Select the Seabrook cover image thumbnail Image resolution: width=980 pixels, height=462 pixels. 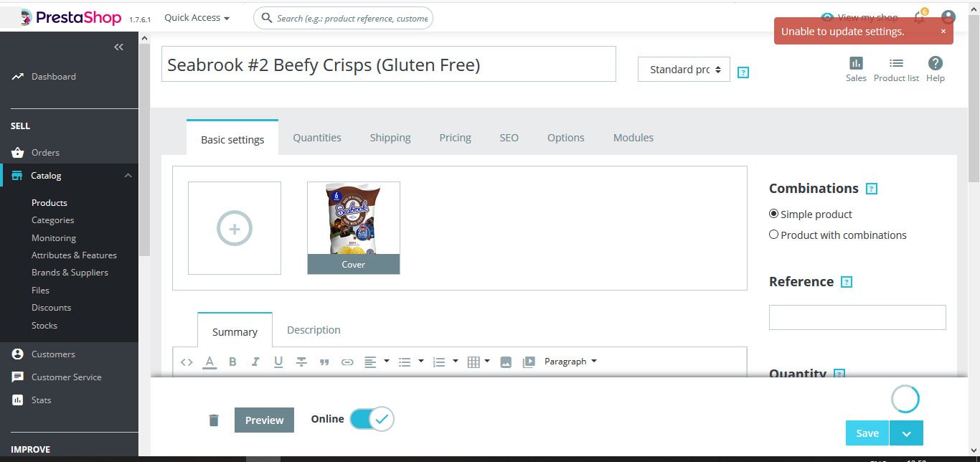[x=354, y=228]
